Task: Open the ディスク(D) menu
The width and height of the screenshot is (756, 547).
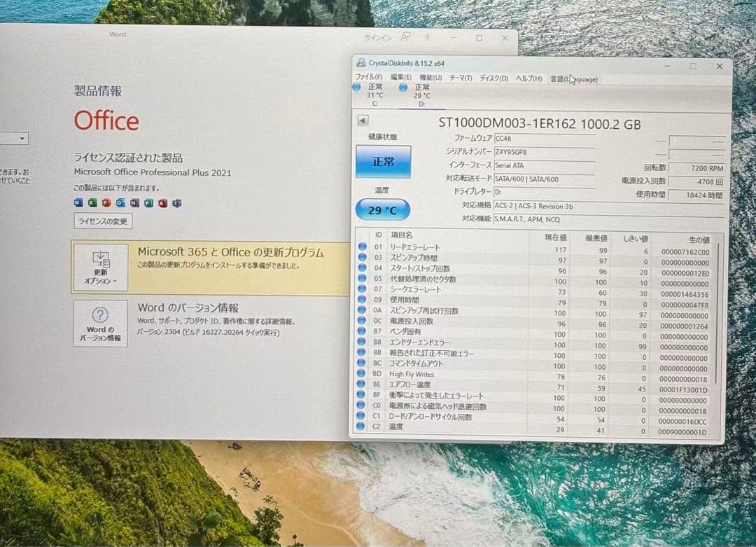Action: point(493,78)
